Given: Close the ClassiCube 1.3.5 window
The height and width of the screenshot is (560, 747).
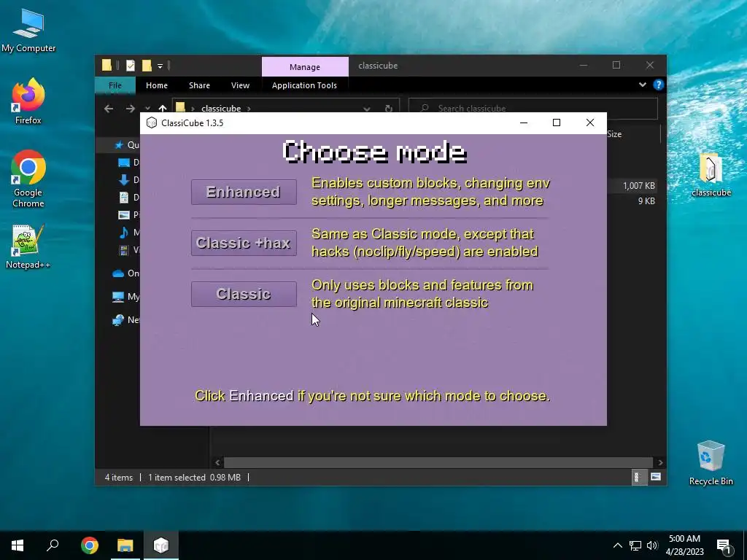Looking at the screenshot, I should [x=589, y=122].
